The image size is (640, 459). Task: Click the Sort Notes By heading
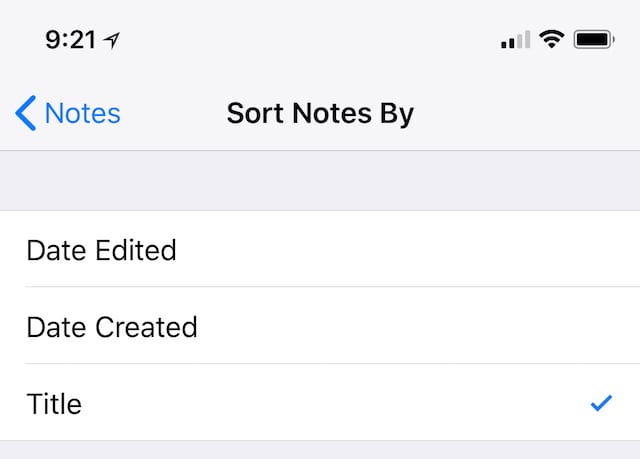(320, 113)
